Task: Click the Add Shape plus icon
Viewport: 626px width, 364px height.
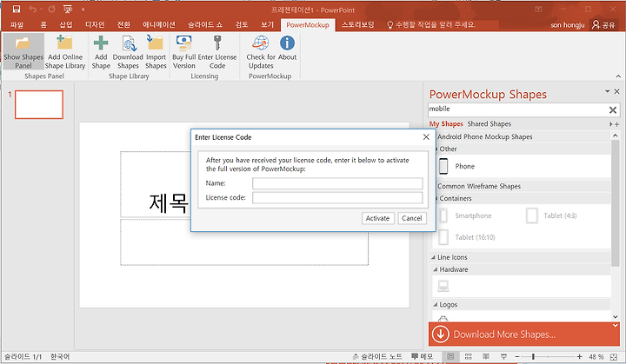Action: (101, 43)
